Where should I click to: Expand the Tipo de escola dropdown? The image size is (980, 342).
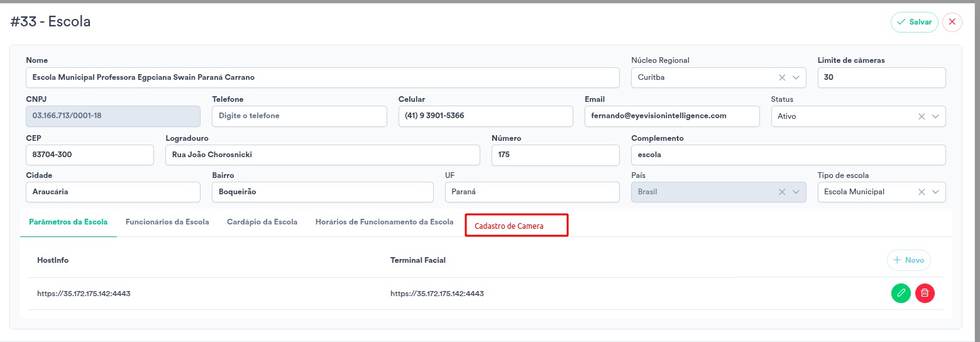[936, 192]
